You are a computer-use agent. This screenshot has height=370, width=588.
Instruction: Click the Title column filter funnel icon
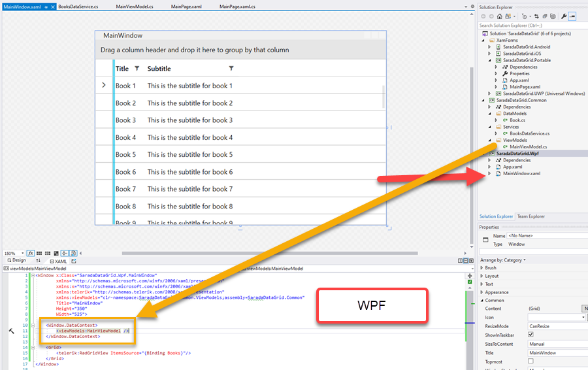click(137, 68)
